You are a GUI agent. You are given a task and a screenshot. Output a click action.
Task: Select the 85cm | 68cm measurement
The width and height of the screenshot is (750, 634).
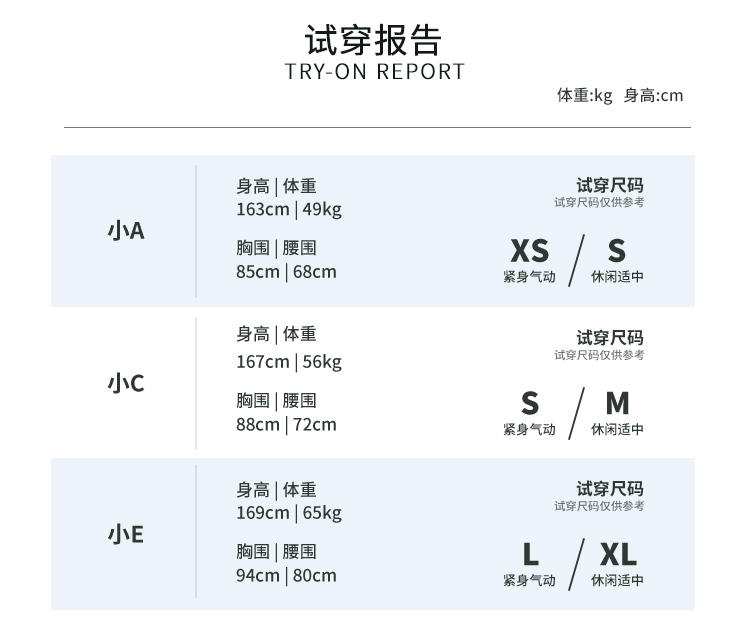coord(286,272)
